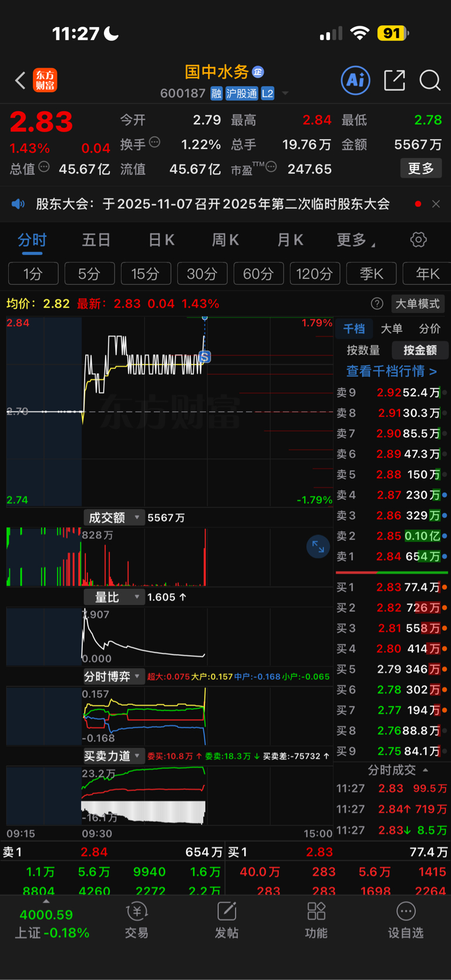Select the 大单 tab
Screen dimensions: 451x980
point(392,329)
